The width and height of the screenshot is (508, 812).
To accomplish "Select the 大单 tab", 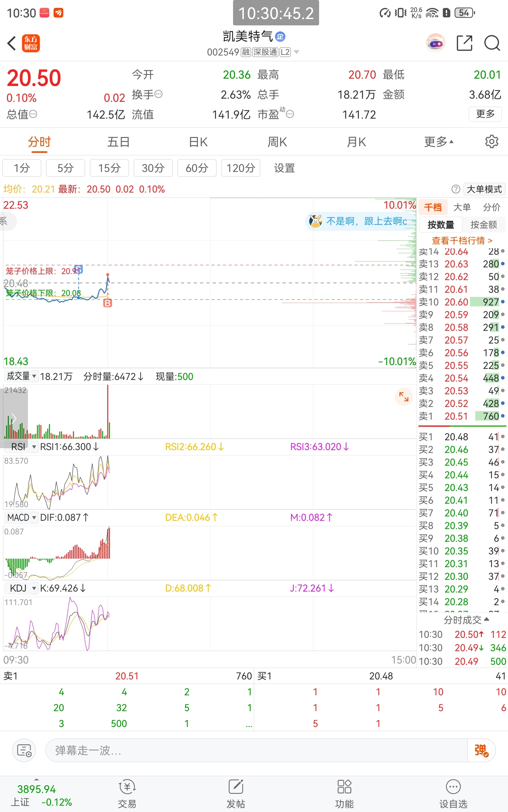I will click(462, 207).
